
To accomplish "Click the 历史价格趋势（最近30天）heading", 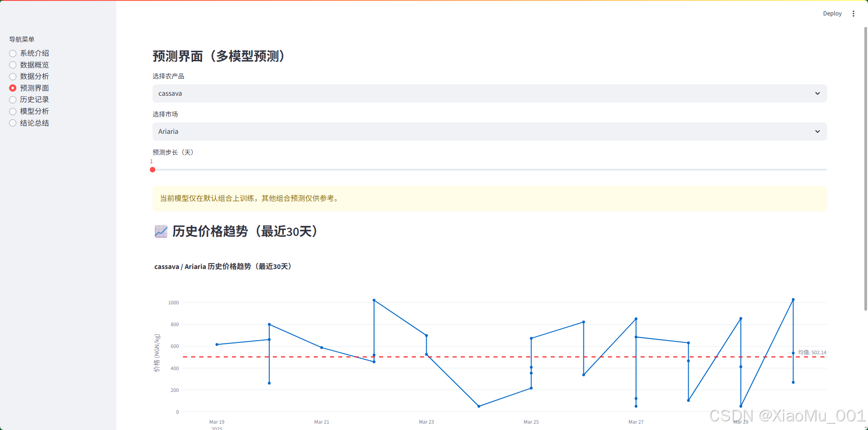I will click(246, 231).
